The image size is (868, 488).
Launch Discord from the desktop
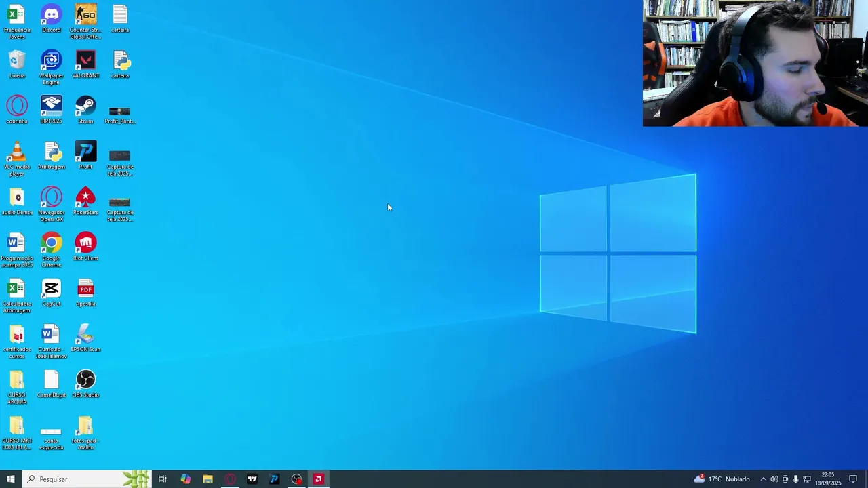point(52,19)
